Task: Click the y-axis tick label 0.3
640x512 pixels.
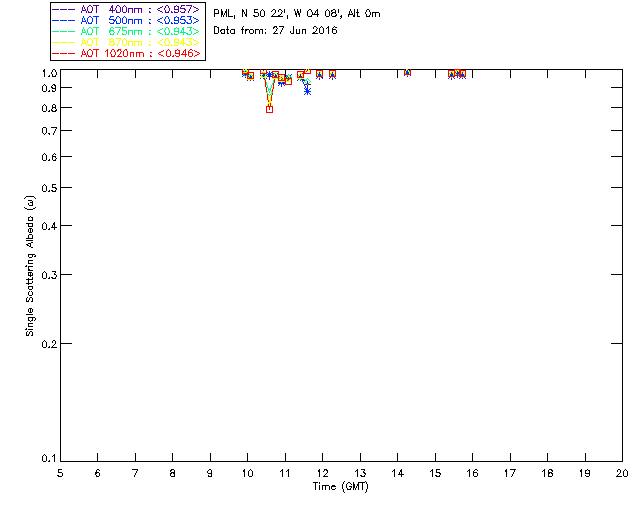Action: [x=49, y=275]
